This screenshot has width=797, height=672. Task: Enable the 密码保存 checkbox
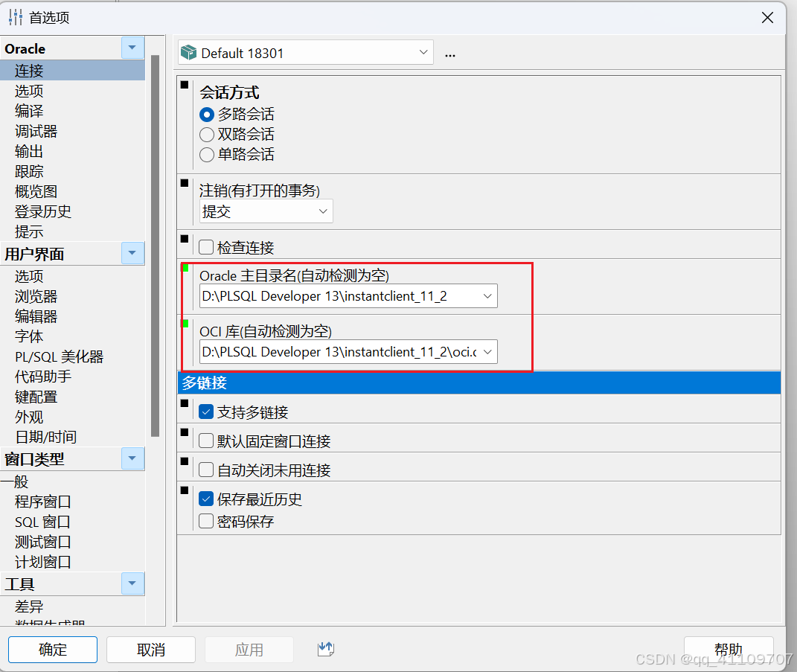click(205, 521)
